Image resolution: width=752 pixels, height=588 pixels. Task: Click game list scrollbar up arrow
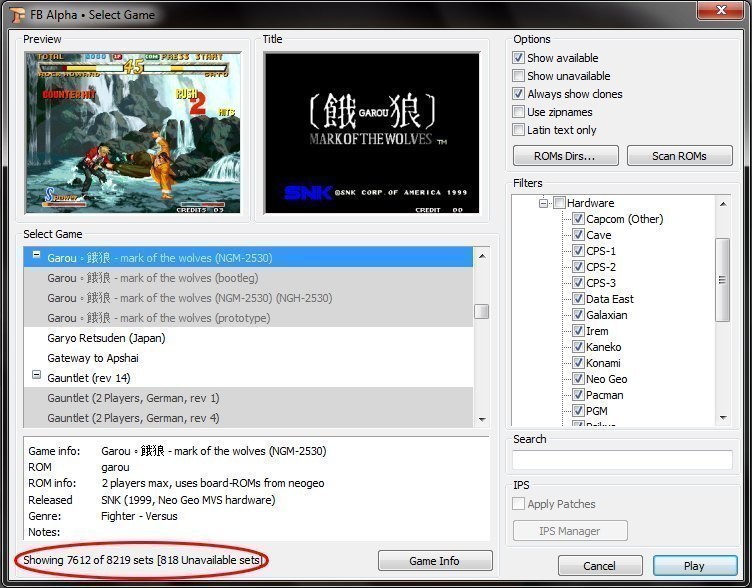tap(482, 256)
